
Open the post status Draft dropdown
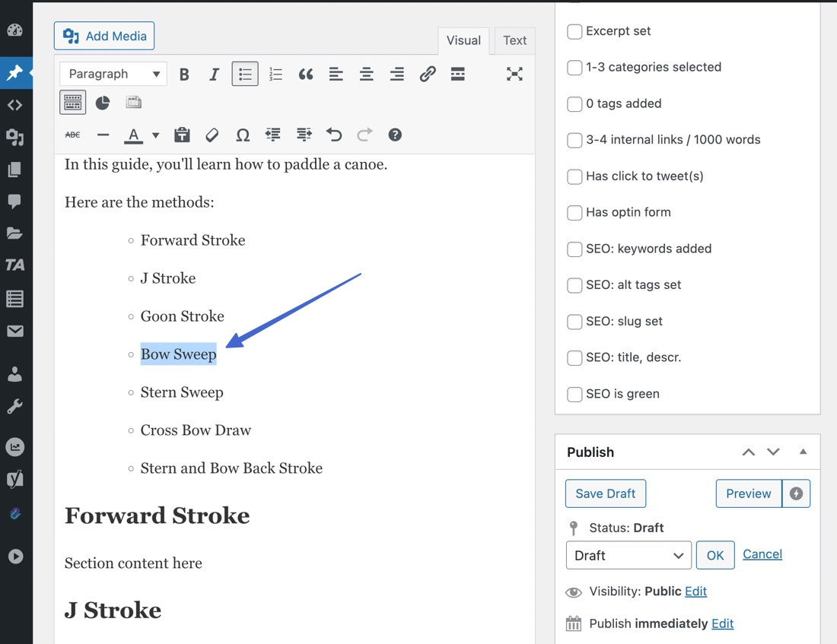[x=628, y=555]
